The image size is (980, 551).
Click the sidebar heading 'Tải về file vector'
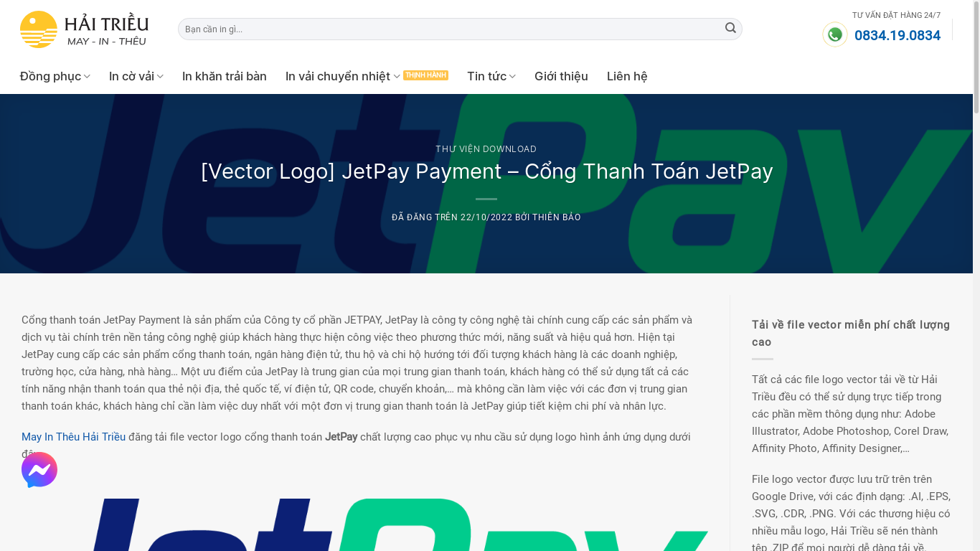point(851,334)
